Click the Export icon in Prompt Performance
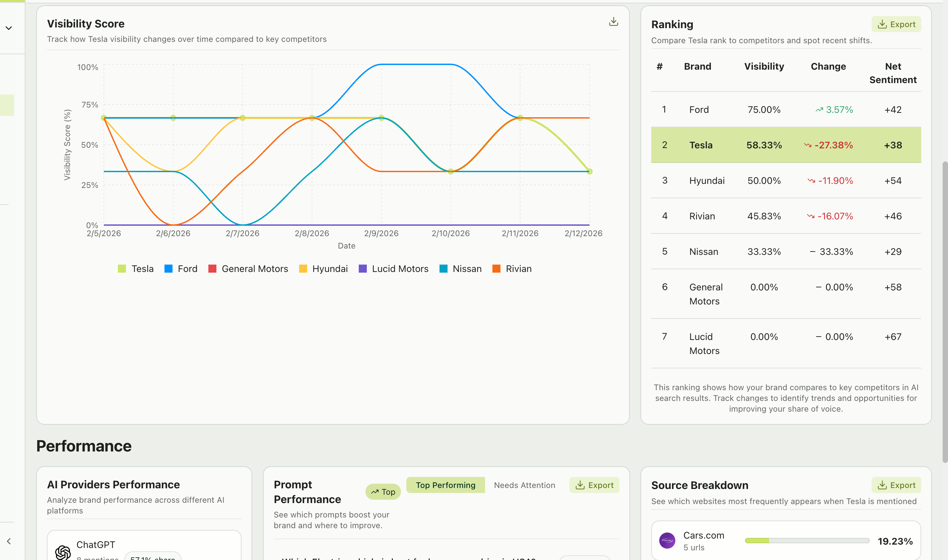Image resolution: width=948 pixels, height=560 pixels. (x=580, y=485)
